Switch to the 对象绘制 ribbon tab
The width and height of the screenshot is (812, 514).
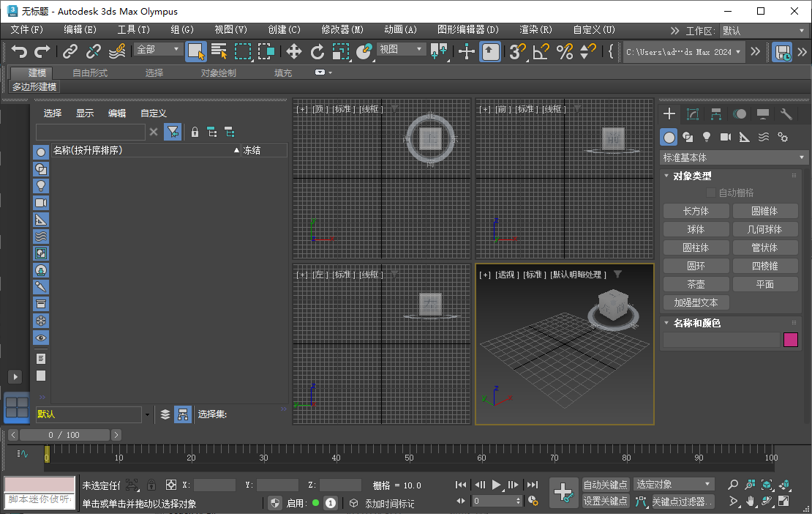[x=218, y=73]
